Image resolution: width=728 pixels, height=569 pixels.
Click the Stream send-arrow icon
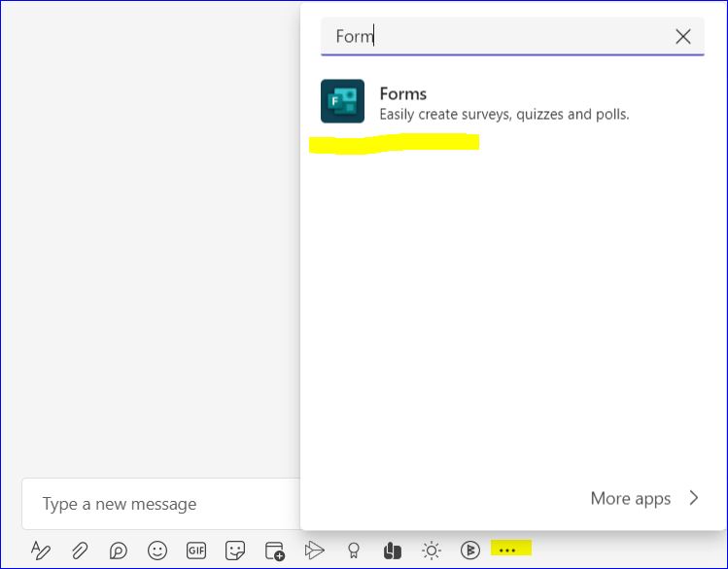point(314,551)
